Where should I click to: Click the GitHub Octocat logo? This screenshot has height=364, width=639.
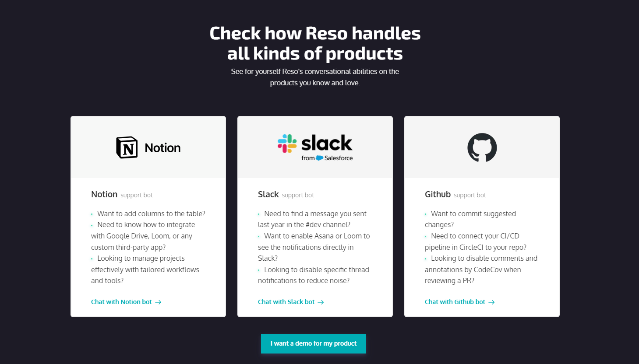tap(482, 147)
